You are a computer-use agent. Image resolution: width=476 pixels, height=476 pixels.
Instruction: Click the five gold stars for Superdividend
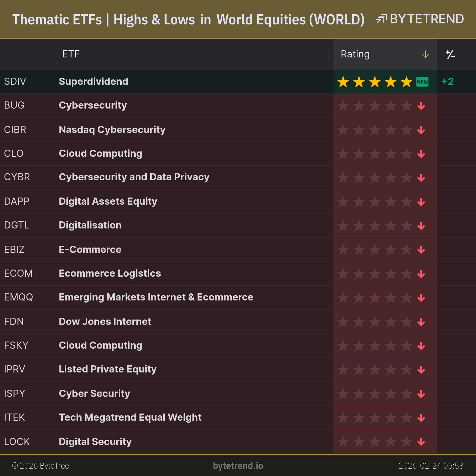click(375, 82)
